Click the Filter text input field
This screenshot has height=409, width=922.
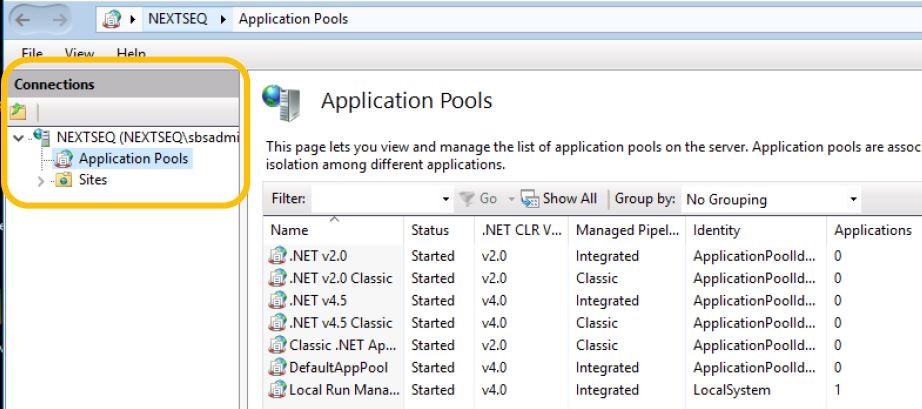point(375,199)
